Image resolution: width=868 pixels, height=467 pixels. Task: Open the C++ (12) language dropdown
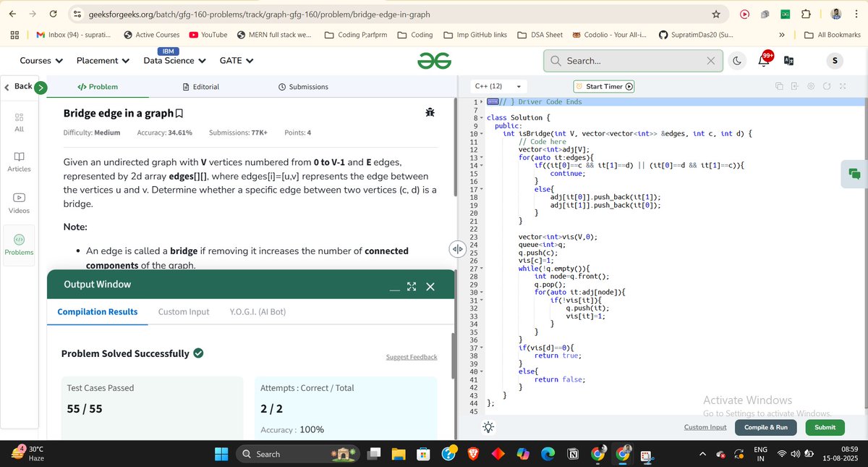498,86
